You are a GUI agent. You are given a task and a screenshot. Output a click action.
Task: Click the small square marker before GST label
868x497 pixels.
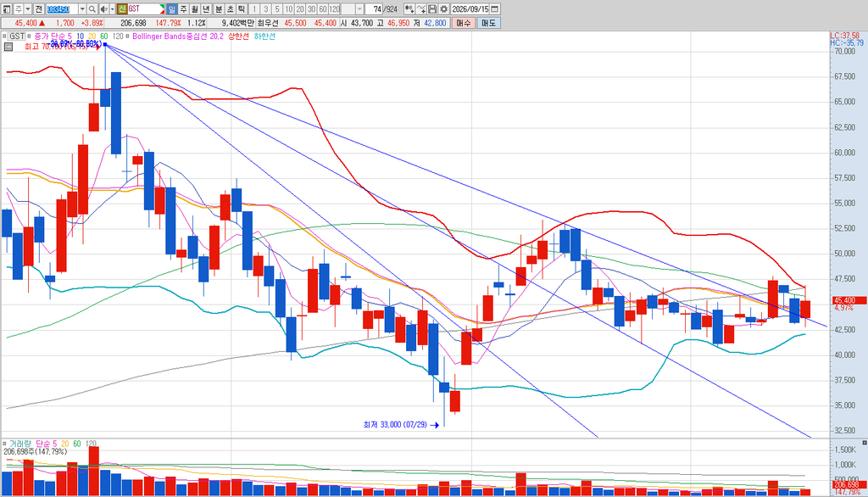pos(4,36)
